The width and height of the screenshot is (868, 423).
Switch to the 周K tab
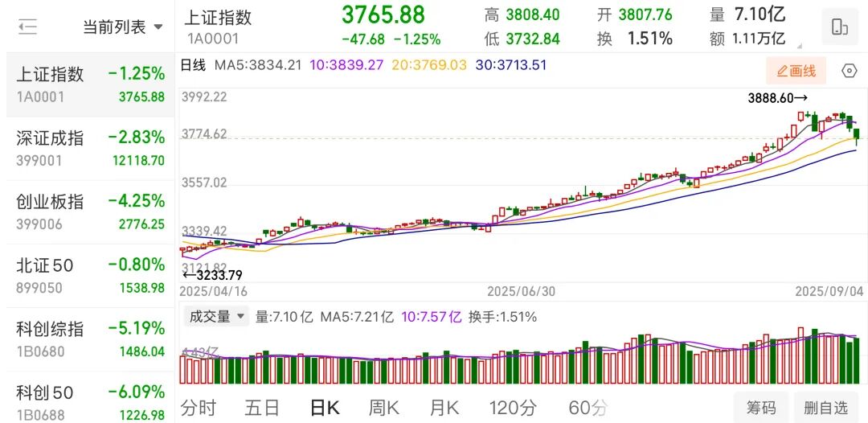pyautogui.click(x=384, y=408)
